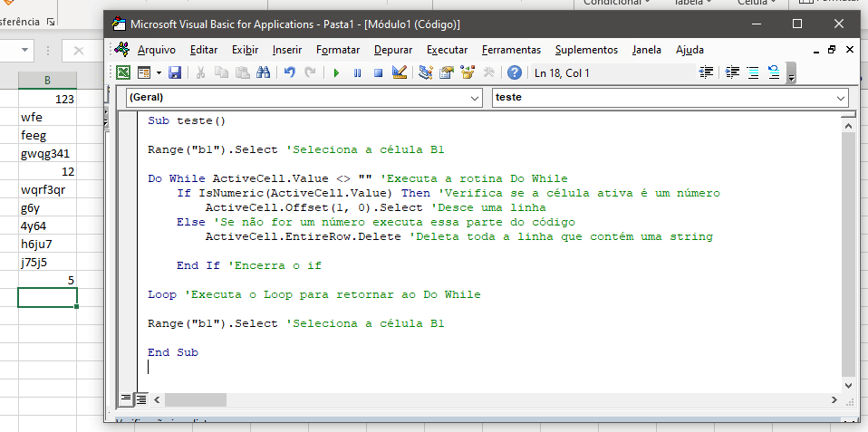The height and width of the screenshot is (432, 868).
Task: Open the Insert object dropdown arrow
Action: (x=159, y=72)
